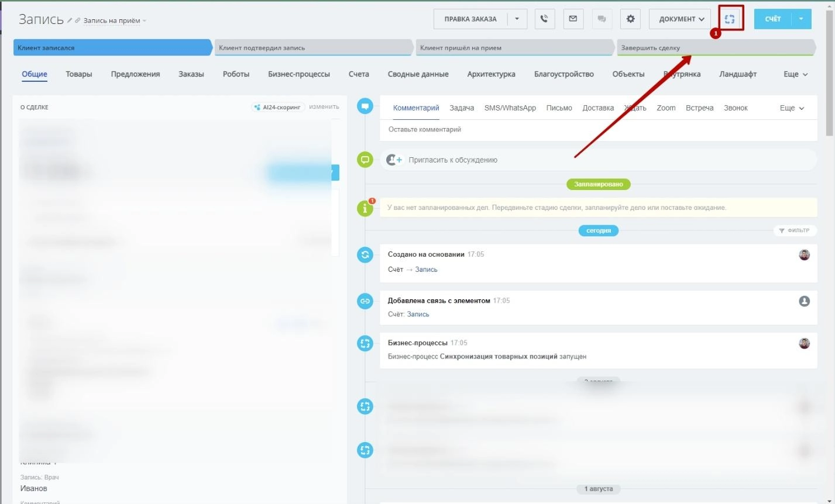835x504 pixels.
Task: Switch to the Товары tab
Action: point(78,74)
